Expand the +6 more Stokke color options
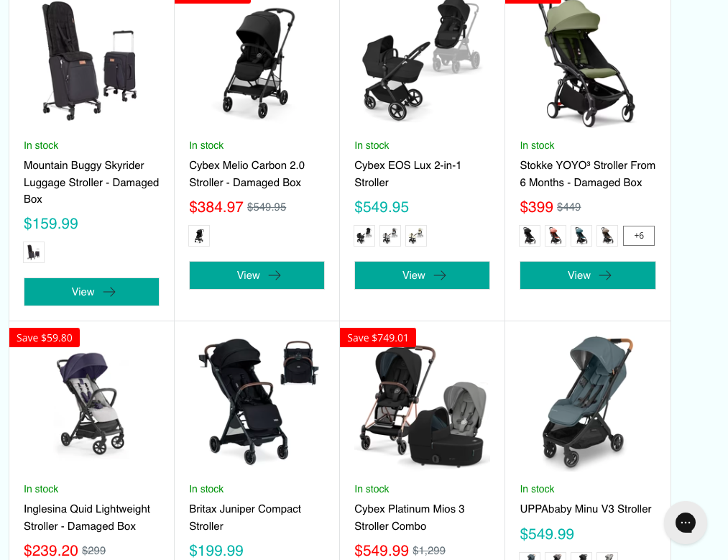 639,236
